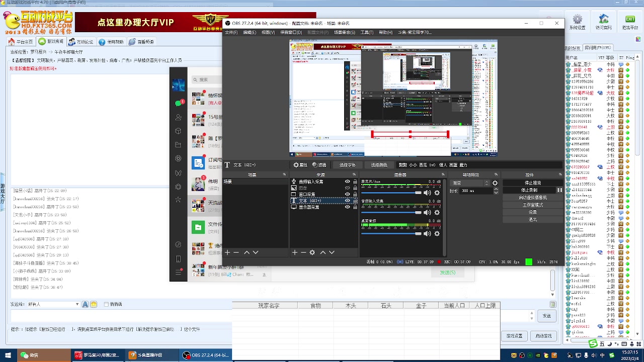
Task: Pop out the 来源 dock panel
Action: 354,175
